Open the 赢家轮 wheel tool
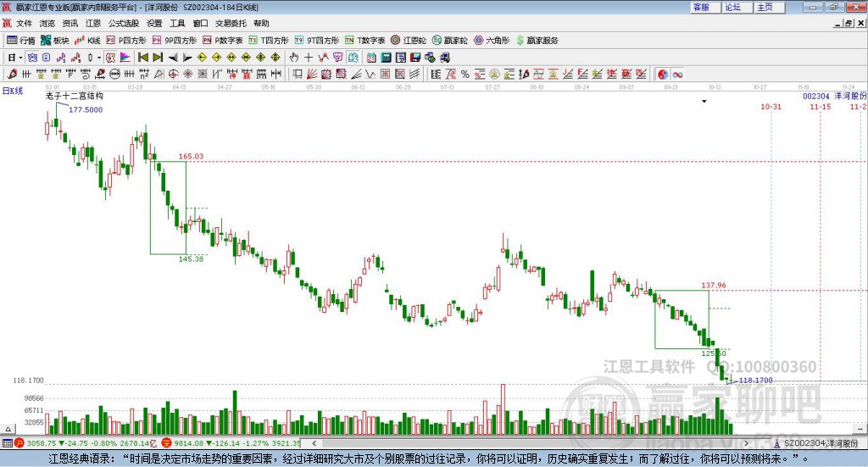This screenshot has width=868, height=467. 449,41
